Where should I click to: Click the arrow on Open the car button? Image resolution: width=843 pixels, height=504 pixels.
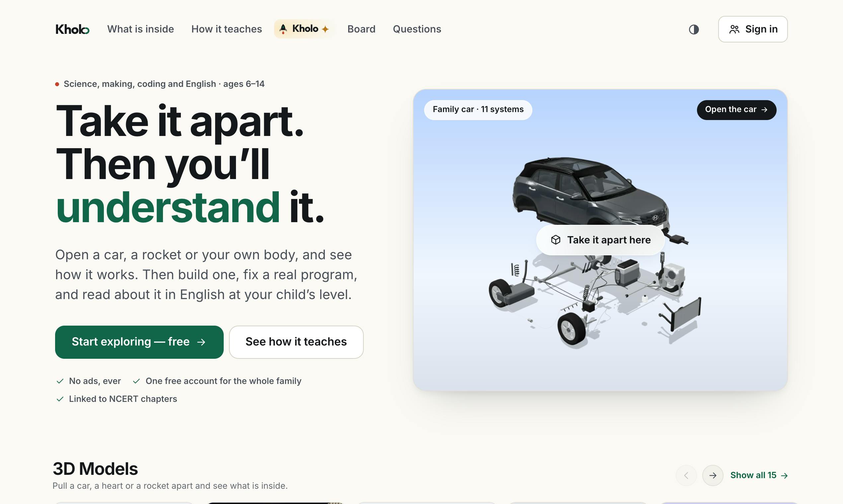(764, 110)
